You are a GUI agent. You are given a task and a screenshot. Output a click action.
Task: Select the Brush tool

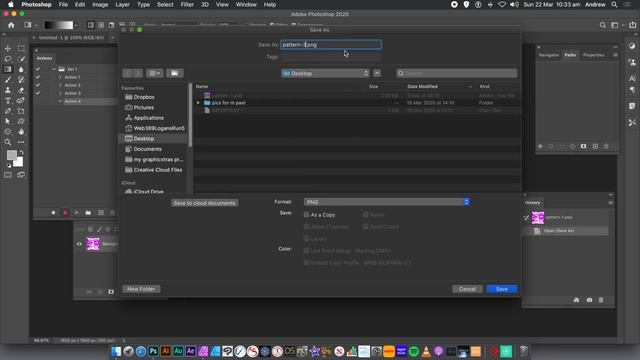(8, 80)
